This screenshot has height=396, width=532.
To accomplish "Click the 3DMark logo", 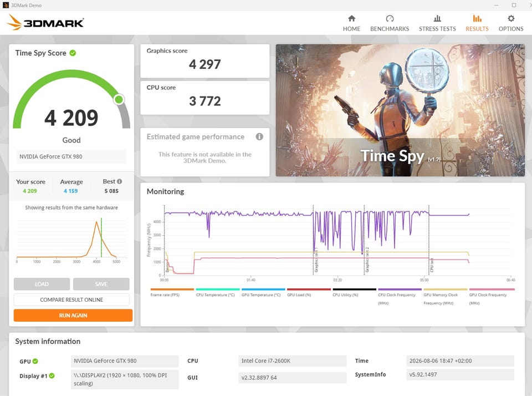I will 45,22.
